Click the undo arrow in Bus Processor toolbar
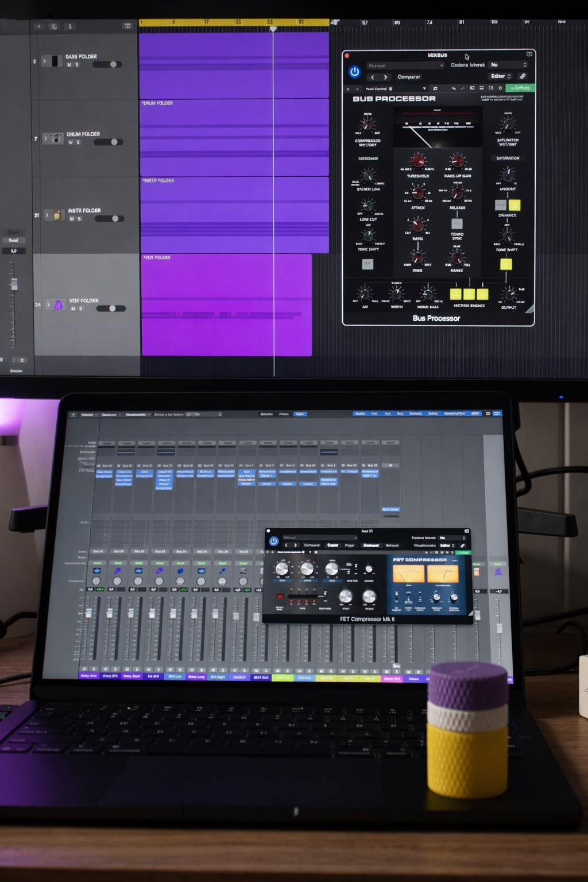Image resolution: width=588 pixels, height=882 pixels. (454, 88)
